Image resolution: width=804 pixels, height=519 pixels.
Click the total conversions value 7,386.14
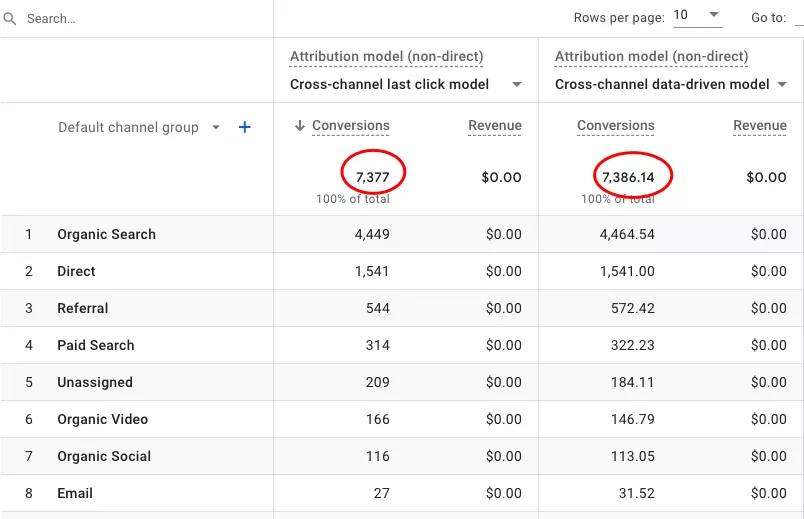click(x=628, y=177)
